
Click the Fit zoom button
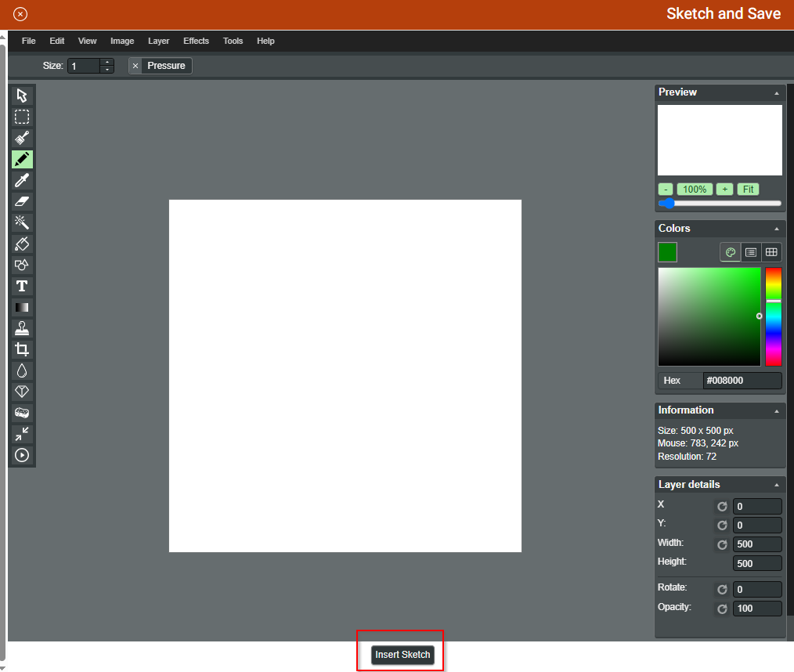pos(748,189)
